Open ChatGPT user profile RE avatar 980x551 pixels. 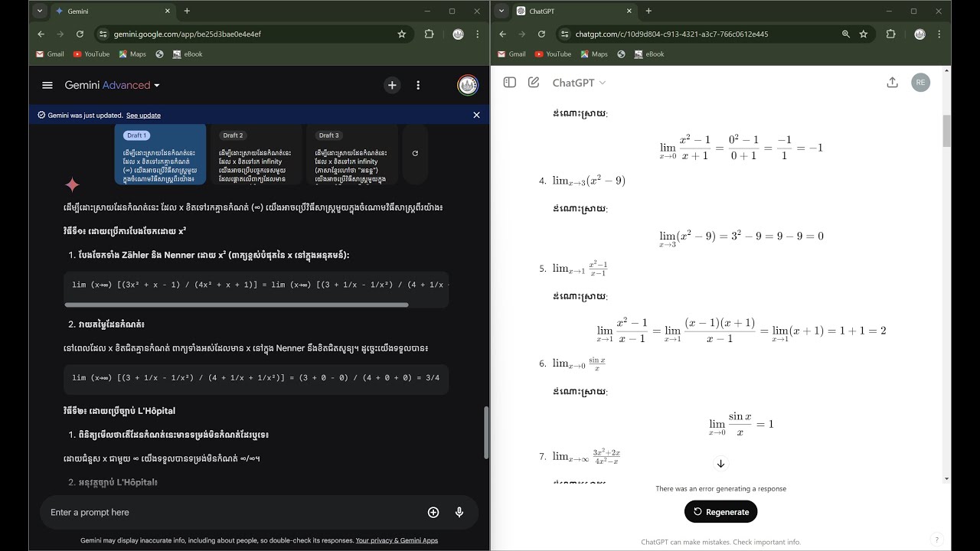(x=921, y=83)
